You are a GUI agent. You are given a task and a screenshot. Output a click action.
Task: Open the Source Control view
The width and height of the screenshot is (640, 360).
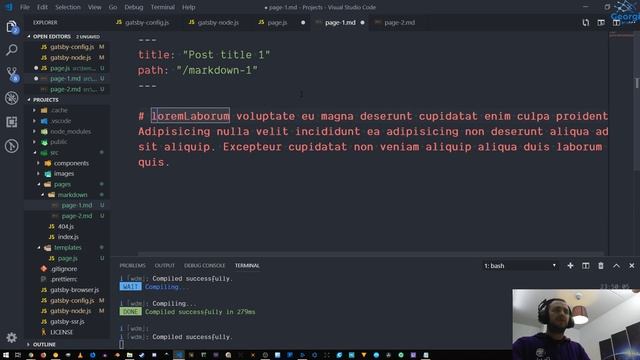[x=12, y=74]
